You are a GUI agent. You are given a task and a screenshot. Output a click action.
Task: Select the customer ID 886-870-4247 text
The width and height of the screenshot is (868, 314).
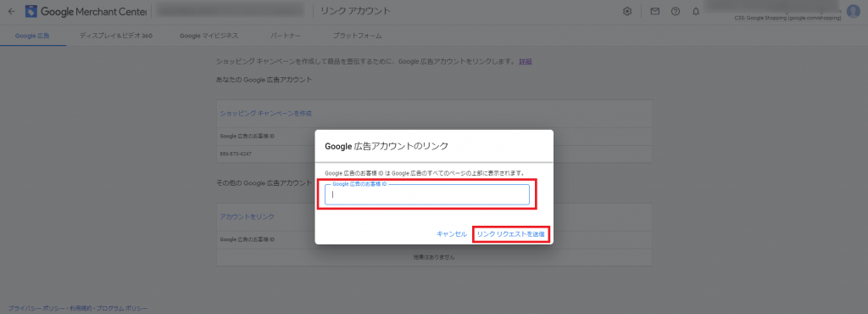(x=236, y=154)
